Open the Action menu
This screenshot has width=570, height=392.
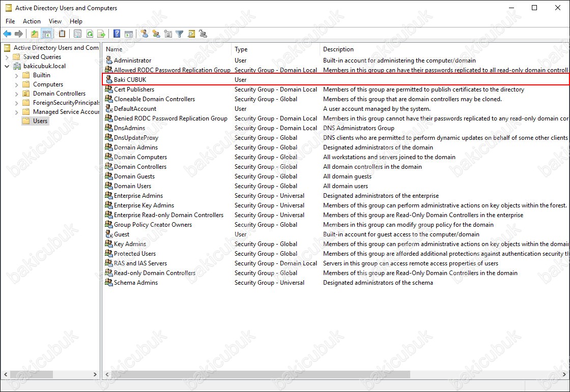[x=32, y=21]
